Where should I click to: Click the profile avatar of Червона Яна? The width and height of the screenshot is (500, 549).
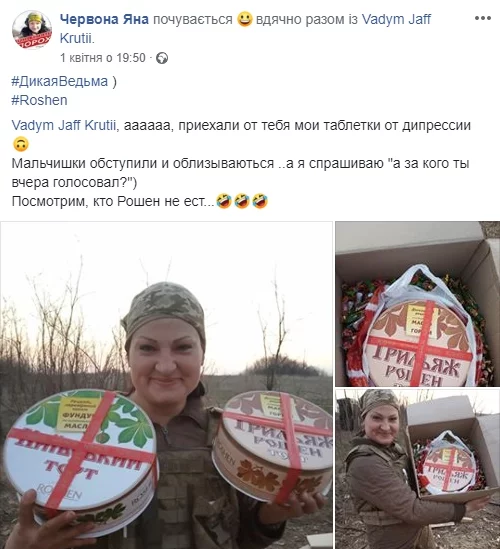point(32,29)
